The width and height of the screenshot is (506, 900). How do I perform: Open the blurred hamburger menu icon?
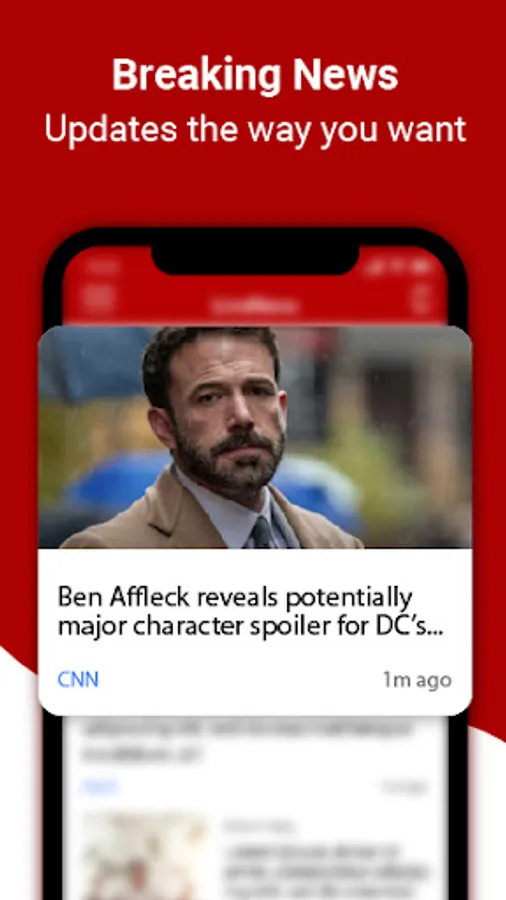pos(99,298)
